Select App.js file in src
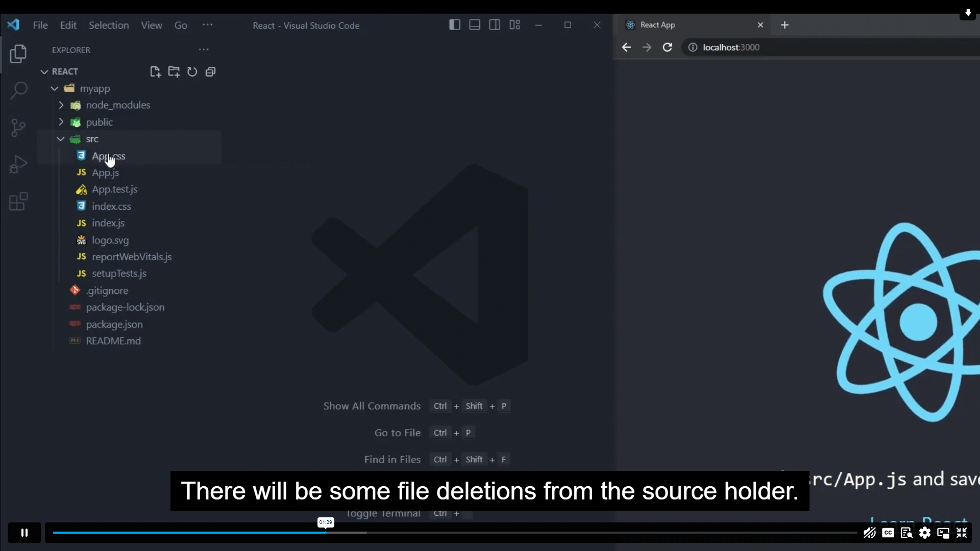Image resolution: width=980 pixels, height=551 pixels. click(x=105, y=173)
